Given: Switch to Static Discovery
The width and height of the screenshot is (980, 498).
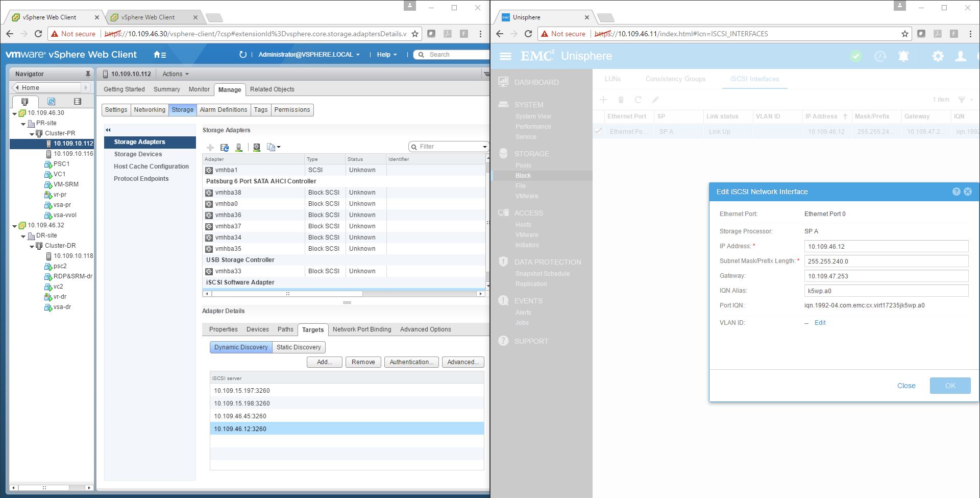Looking at the screenshot, I should 299,347.
